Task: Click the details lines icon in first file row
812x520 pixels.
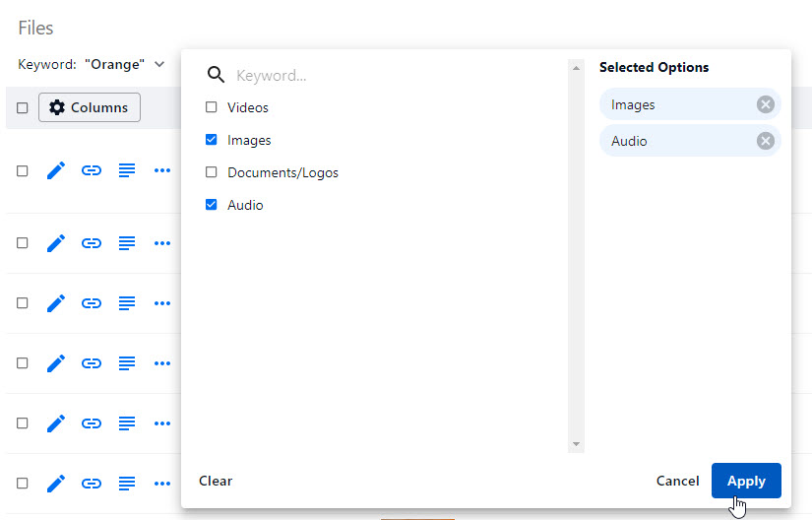Action: (127, 170)
